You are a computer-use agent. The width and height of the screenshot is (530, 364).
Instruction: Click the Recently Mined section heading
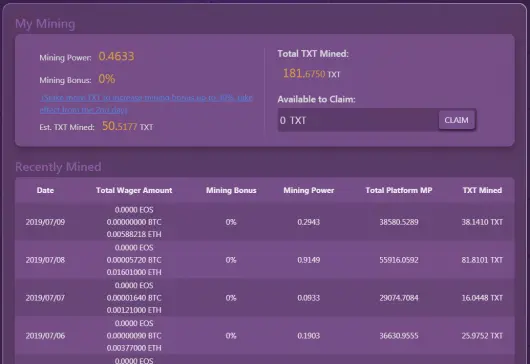(58, 167)
